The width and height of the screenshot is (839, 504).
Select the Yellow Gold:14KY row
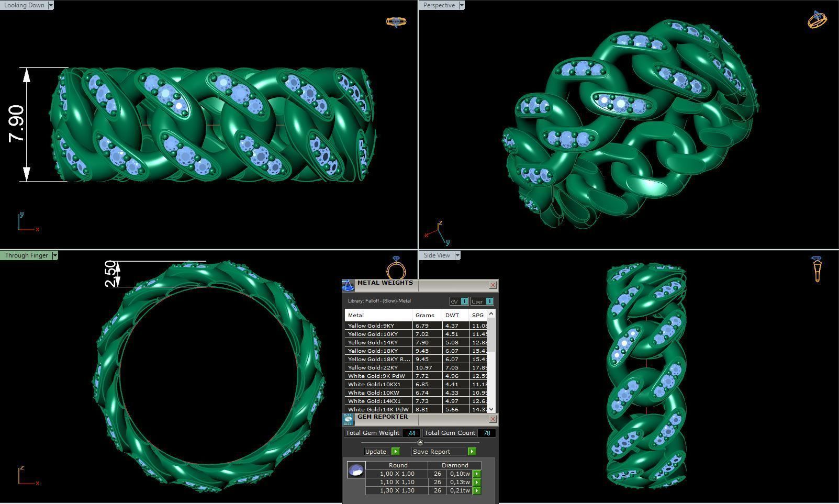click(416, 342)
